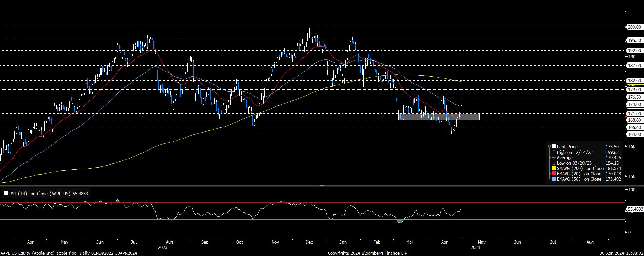Click the 179.00 price level label
The height and width of the screenshot is (256, 644).
point(634,90)
